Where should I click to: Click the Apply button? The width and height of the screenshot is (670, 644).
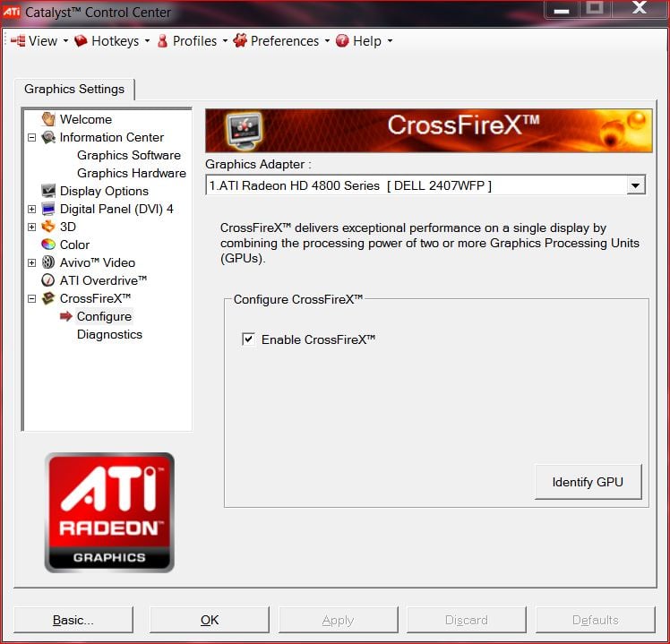pos(338,620)
